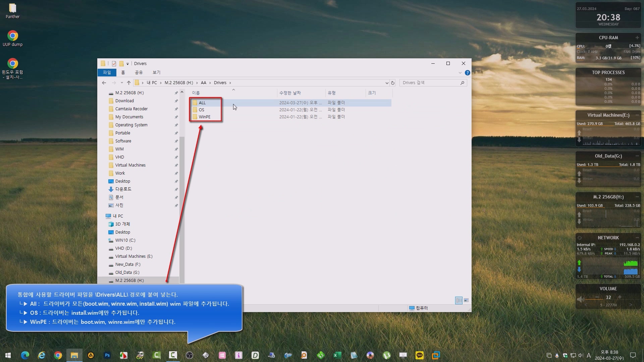
Task: Sort by the 이름 column header
Action: (233, 93)
